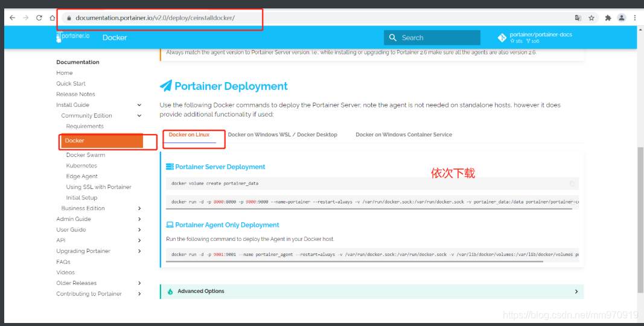Select Docker on Windows Container Service tab
The width and height of the screenshot is (644, 326).
coord(404,135)
